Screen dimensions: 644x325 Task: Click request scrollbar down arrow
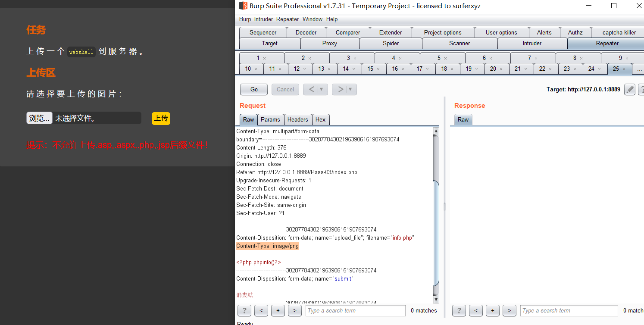[436, 300]
